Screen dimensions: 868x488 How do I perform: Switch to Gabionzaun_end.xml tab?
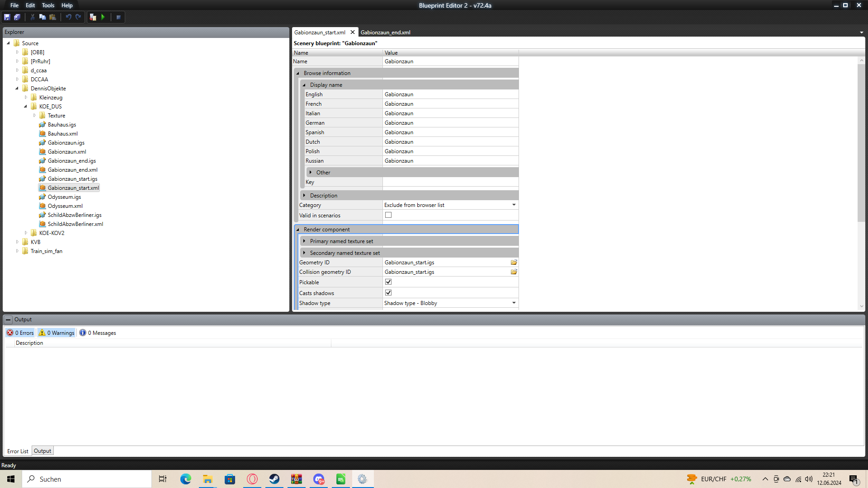385,33
